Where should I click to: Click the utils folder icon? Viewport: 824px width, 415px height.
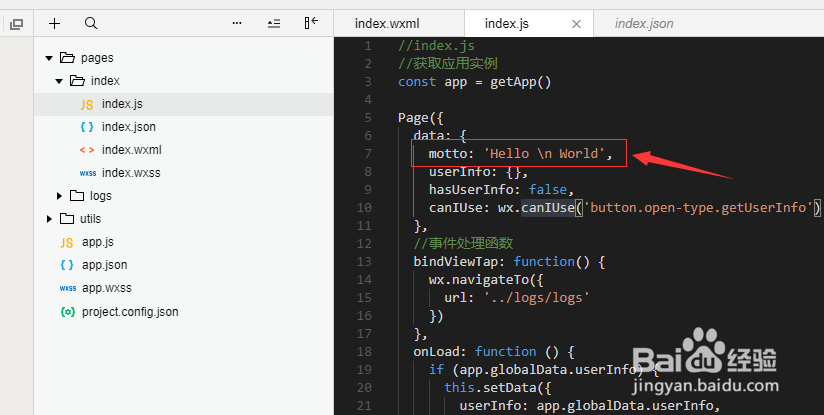(67, 219)
